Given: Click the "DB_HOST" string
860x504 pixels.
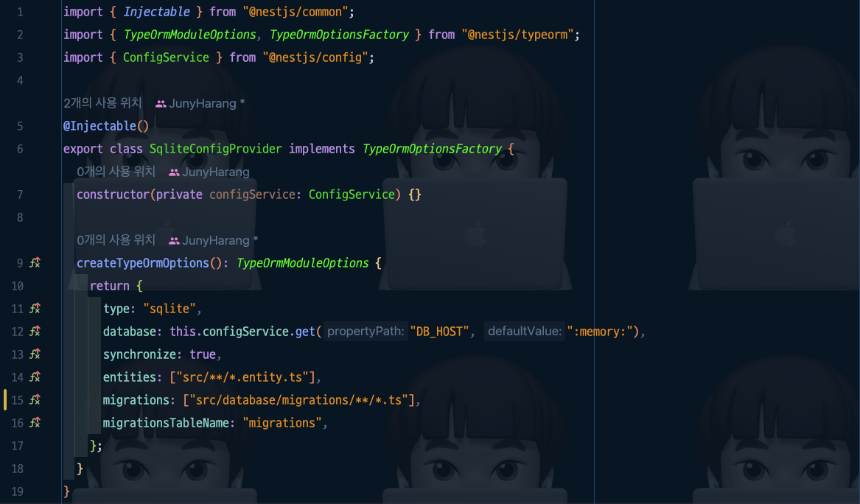Looking at the screenshot, I should coord(439,332).
